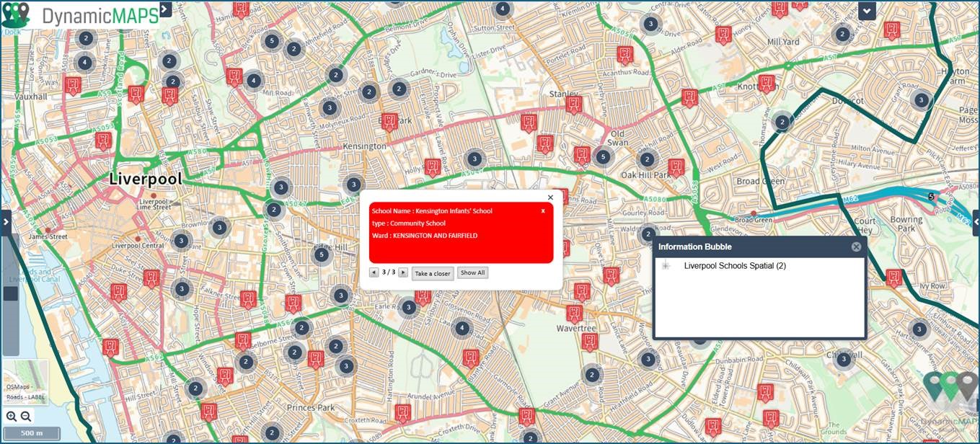980x444 pixels.
Task: Click the M62 motorway junction 5 label
Action: pos(931,196)
